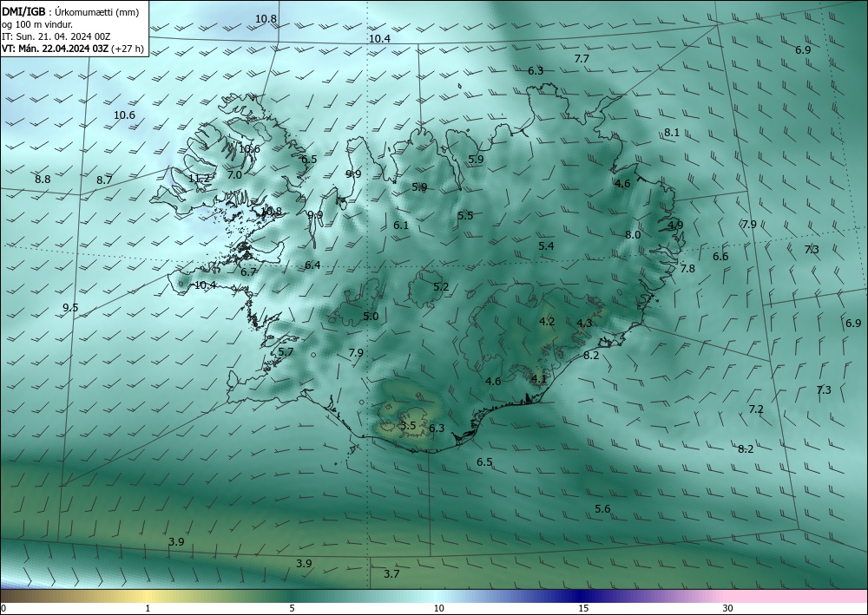Click the 7.2 value in the southeast sea
The image size is (868, 615).
(x=756, y=409)
